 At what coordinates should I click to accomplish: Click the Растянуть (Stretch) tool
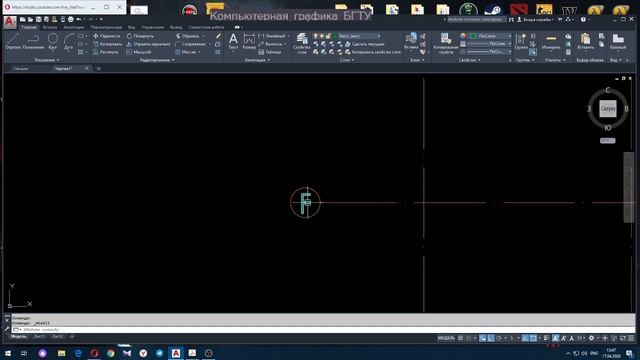click(x=106, y=52)
